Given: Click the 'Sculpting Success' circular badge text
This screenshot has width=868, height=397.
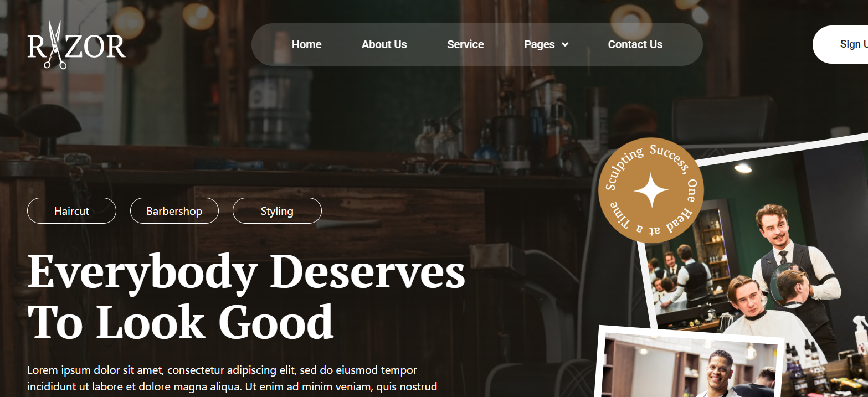Looking at the screenshot, I should 647,161.
